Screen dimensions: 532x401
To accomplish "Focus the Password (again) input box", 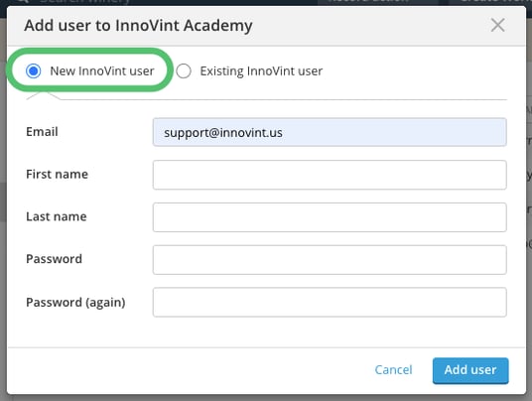I will [330, 302].
